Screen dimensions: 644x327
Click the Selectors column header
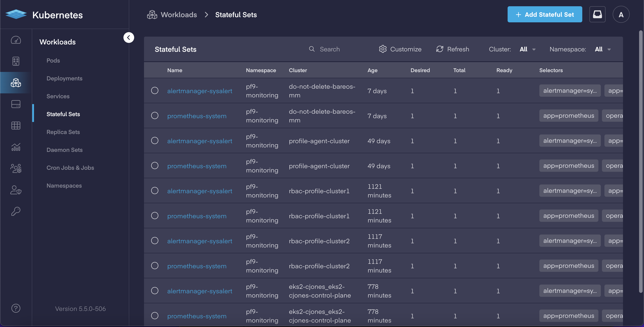point(551,70)
